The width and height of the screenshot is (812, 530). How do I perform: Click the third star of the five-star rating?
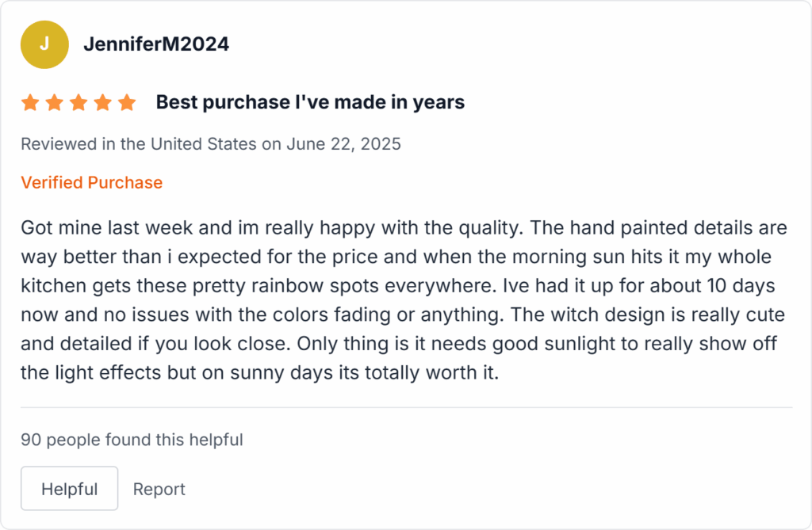[x=79, y=101]
